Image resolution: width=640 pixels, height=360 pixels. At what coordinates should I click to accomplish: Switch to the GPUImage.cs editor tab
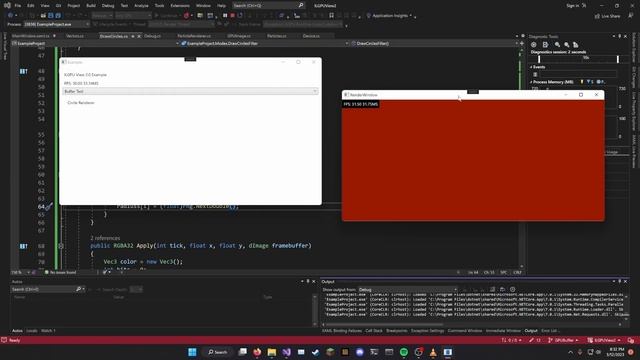click(239, 36)
